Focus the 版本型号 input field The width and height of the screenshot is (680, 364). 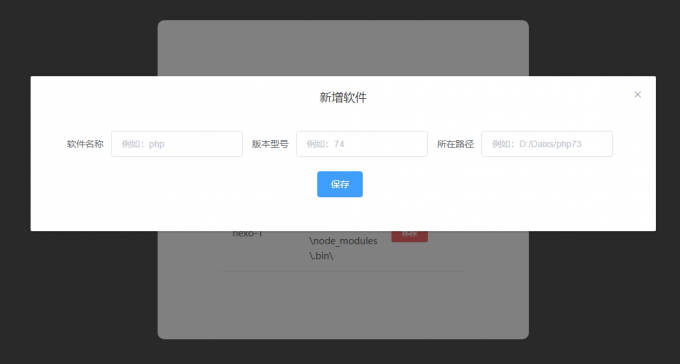click(x=362, y=144)
